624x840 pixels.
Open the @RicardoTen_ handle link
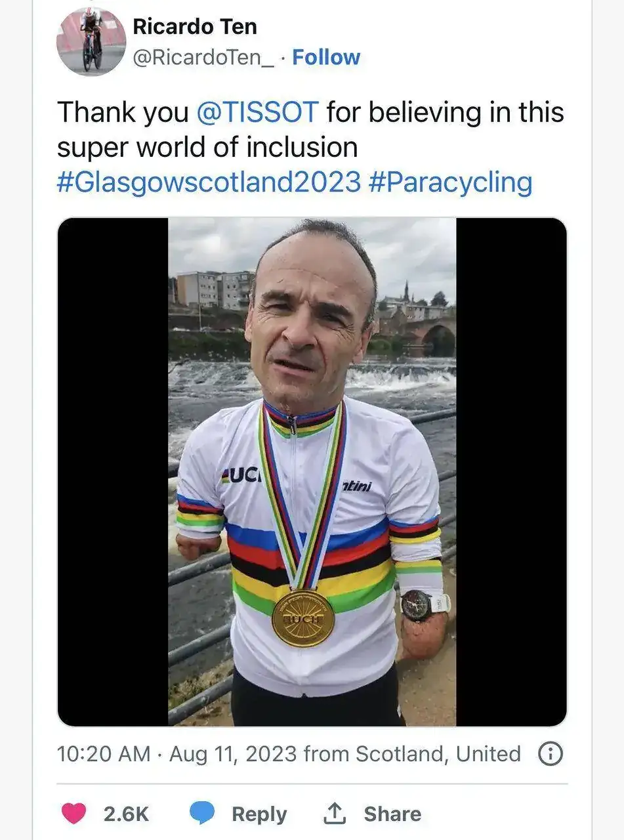point(204,58)
